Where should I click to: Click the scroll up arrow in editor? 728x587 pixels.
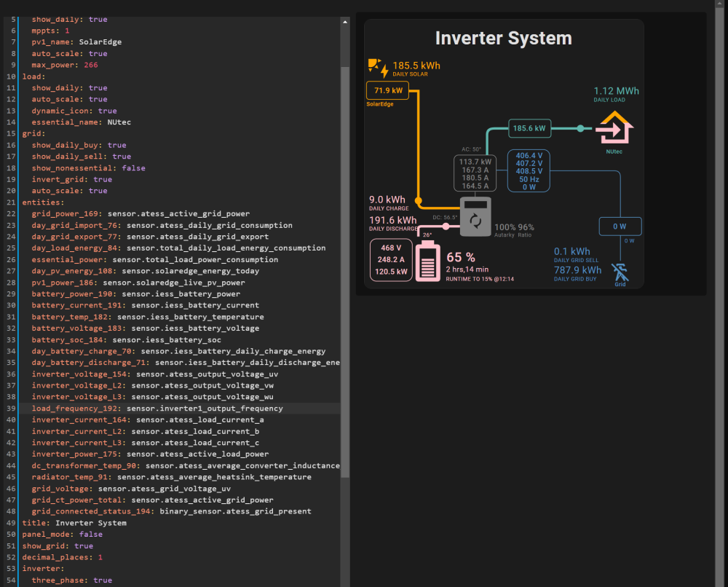[x=345, y=22]
